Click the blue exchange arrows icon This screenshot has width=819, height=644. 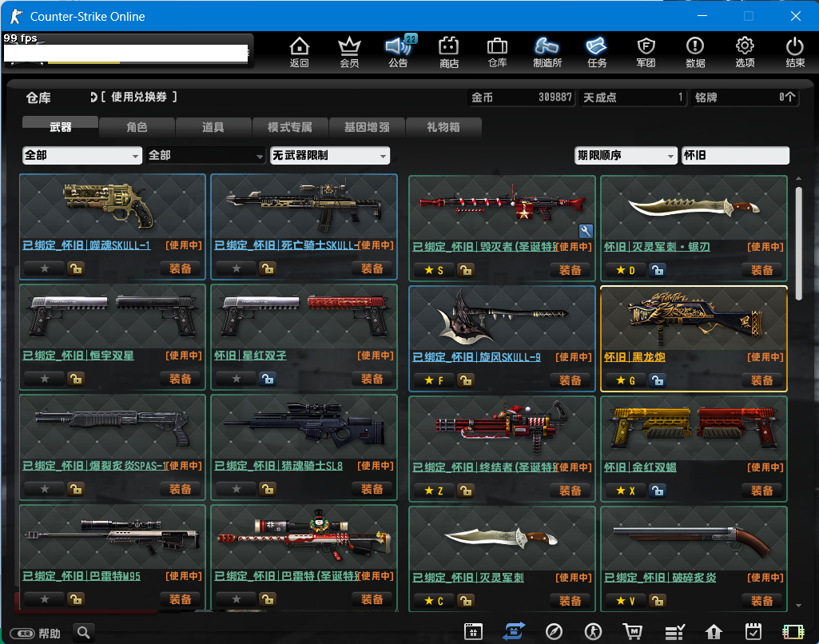pos(514,631)
